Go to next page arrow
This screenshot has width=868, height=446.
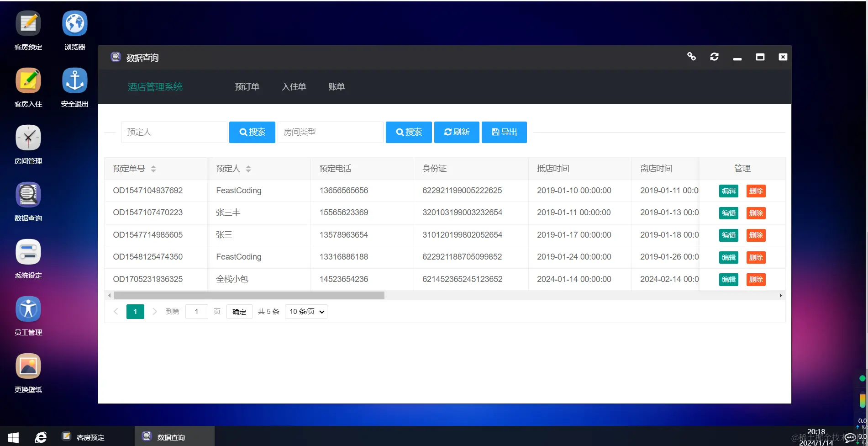pos(155,312)
